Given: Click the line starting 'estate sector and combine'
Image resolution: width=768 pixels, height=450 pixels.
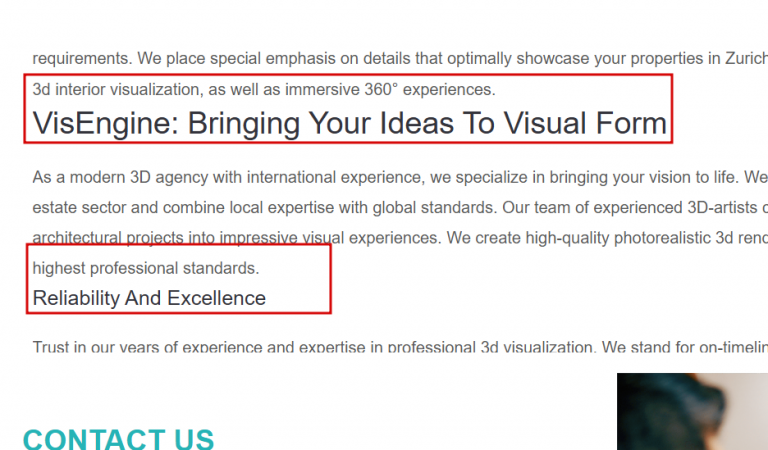Looking at the screenshot, I should click(400, 208).
